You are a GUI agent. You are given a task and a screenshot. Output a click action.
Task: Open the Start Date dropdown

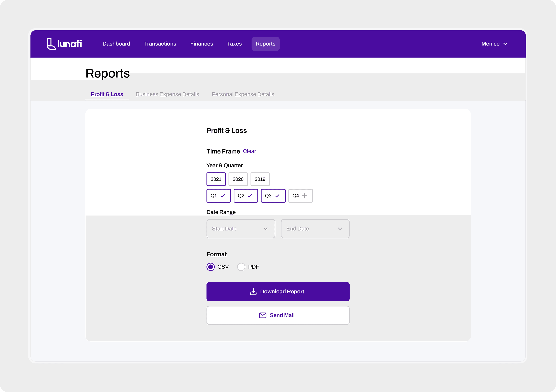point(241,229)
